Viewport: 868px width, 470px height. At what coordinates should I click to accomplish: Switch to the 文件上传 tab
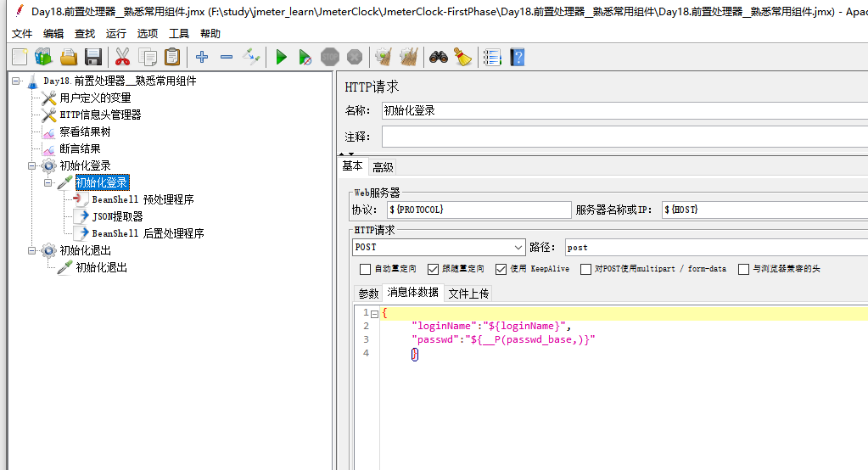[468, 294]
